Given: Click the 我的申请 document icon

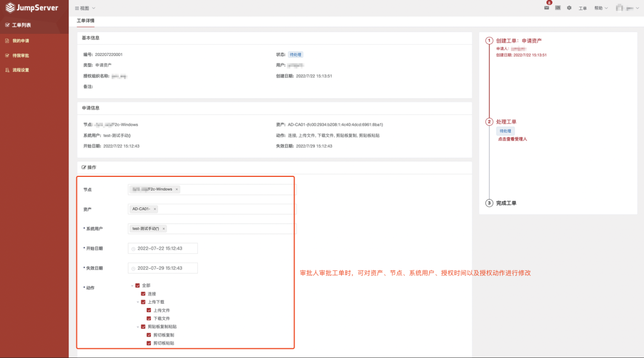Looking at the screenshot, I should [7, 41].
